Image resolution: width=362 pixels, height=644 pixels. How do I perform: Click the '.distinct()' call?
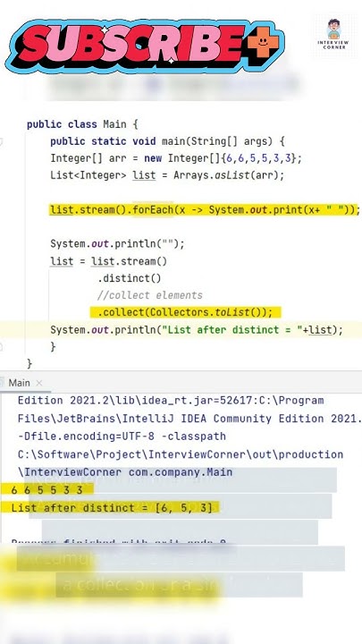click(130, 278)
